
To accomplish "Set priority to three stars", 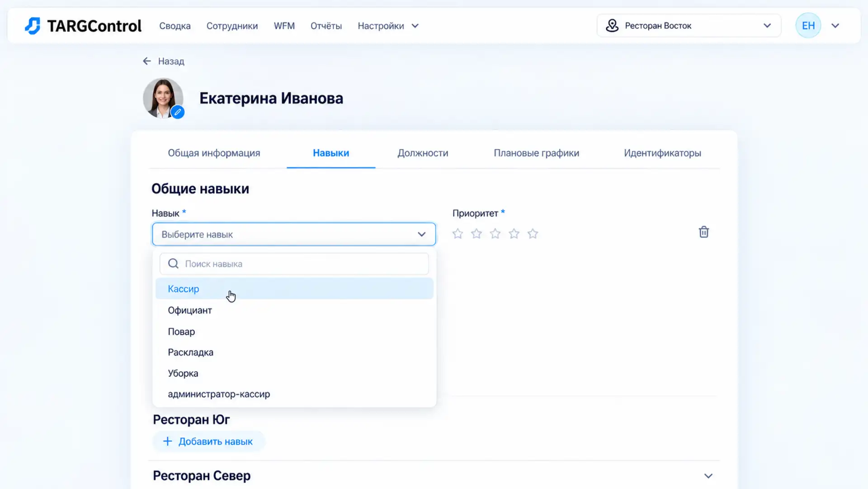I will [x=495, y=233].
